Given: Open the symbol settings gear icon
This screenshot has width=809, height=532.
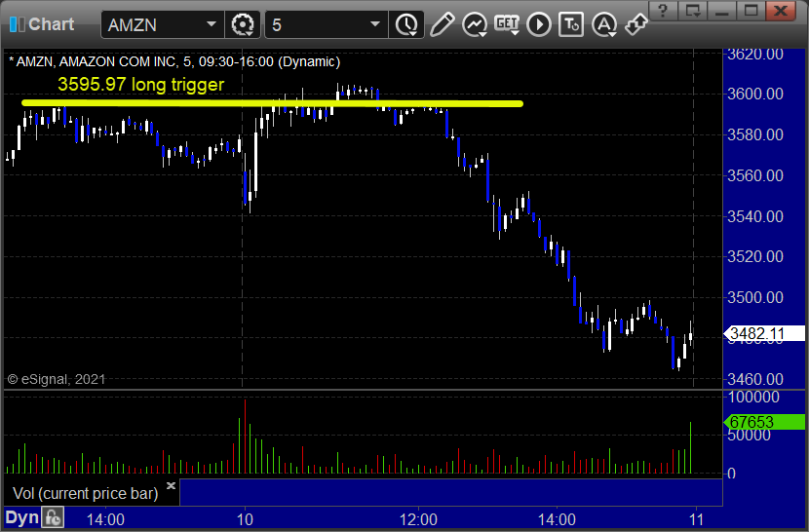Looking at the screenshot, I should [x=243, y=24].
